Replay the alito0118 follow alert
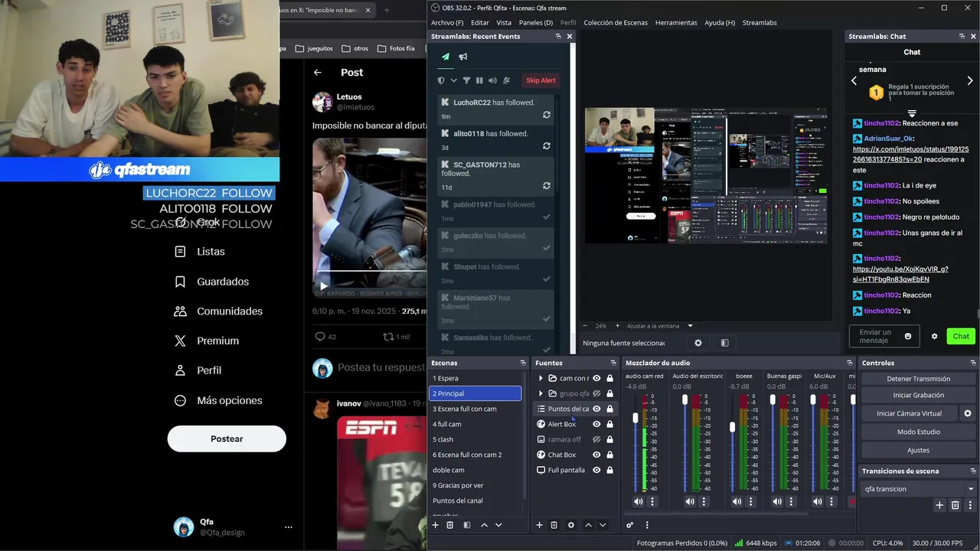980x551 pixels. coord(547,145)
